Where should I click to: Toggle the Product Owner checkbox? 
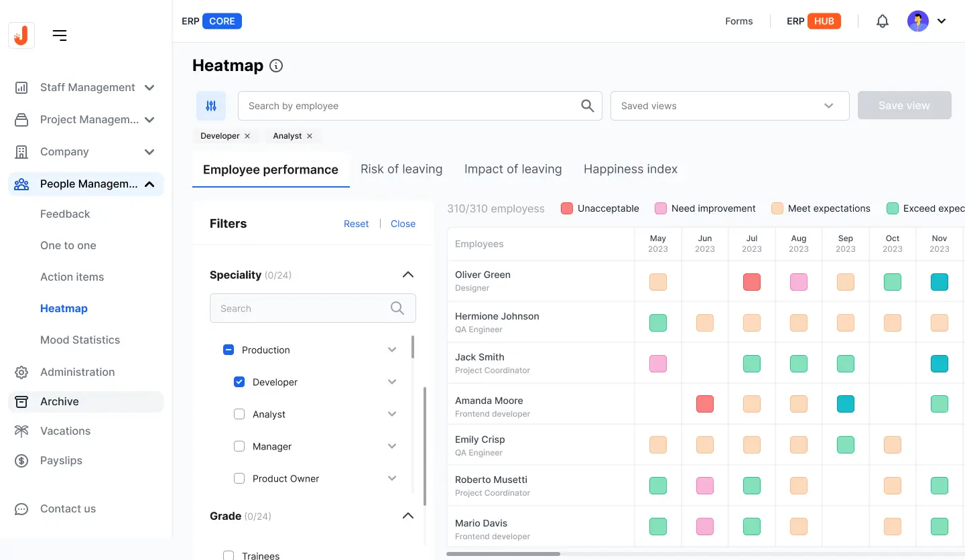(x=239, y=478)
